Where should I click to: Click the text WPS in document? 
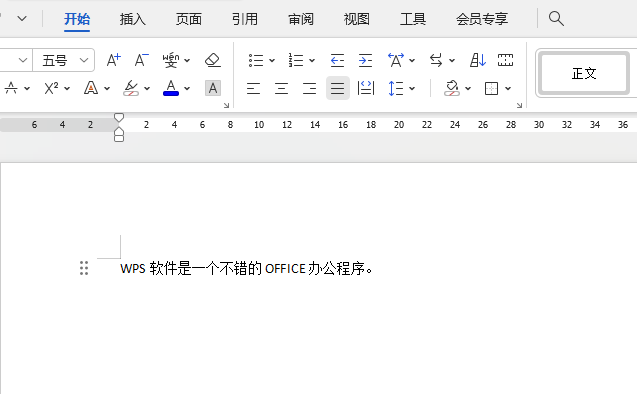(x=133, y=268)
